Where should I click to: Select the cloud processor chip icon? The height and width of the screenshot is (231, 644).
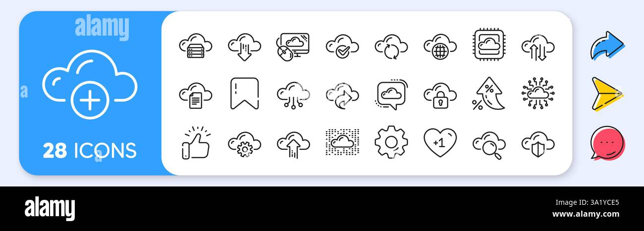coord(489,46)
